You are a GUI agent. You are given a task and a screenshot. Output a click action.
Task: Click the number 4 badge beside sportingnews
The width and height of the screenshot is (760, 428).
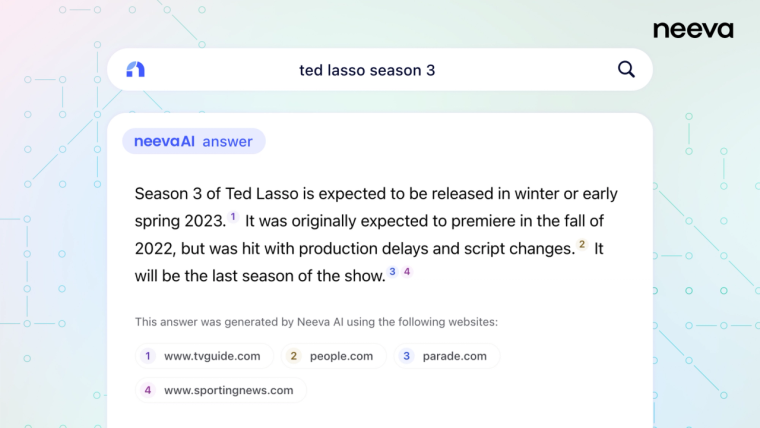pyautogui.click(x=148, y=390)
